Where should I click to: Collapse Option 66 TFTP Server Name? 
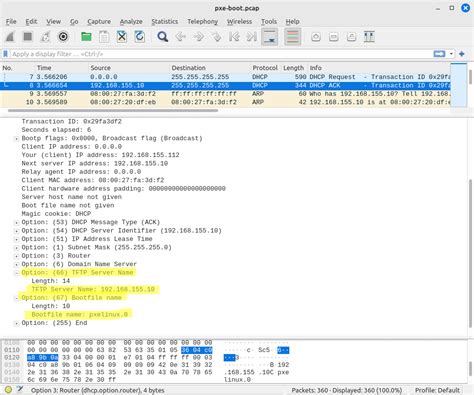[x=16, y=273]
